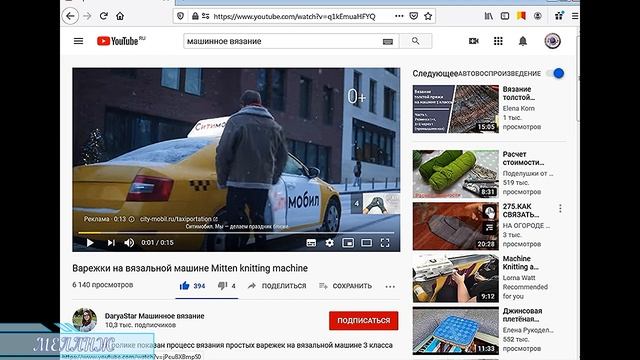
Task: Show the browser sidebars icon
Action: (505, 16)
